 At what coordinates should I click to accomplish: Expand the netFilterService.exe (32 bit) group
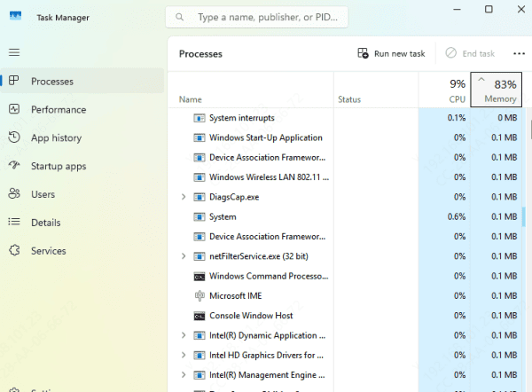tap(184, 256)
